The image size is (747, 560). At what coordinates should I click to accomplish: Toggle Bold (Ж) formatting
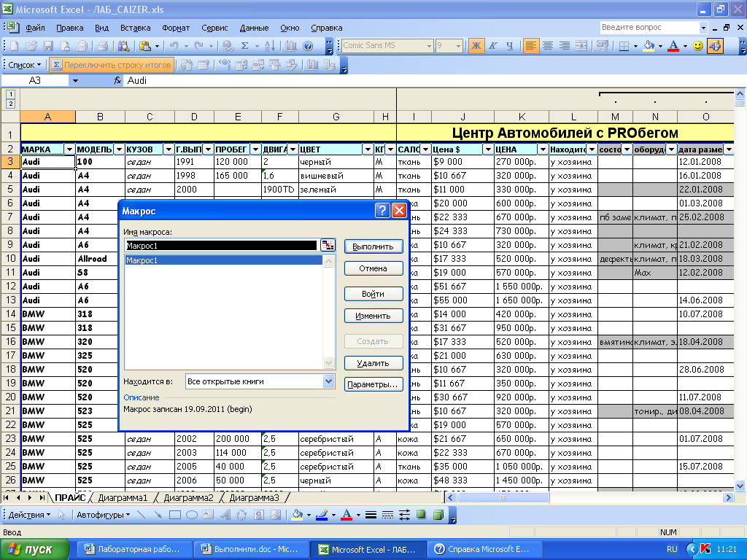[476, 46]
